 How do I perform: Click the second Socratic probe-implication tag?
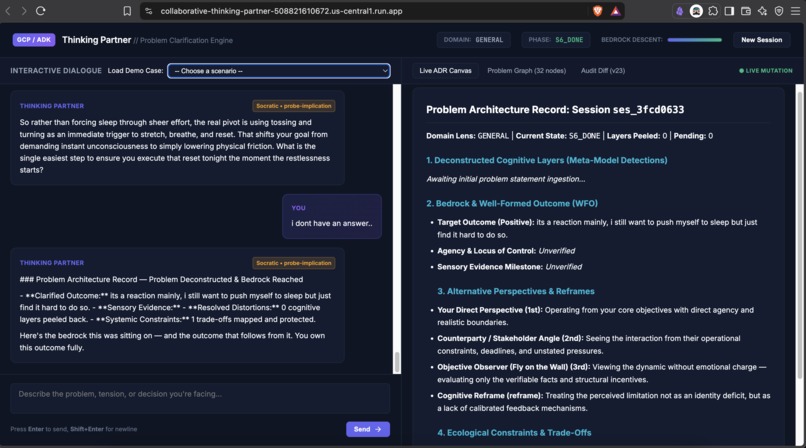(x=294, y=263)
